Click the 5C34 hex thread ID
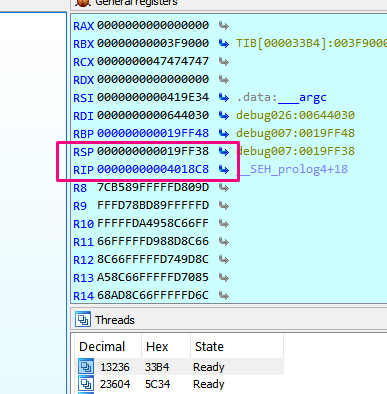This screenshot has height=394, width=387. [157, 384]
